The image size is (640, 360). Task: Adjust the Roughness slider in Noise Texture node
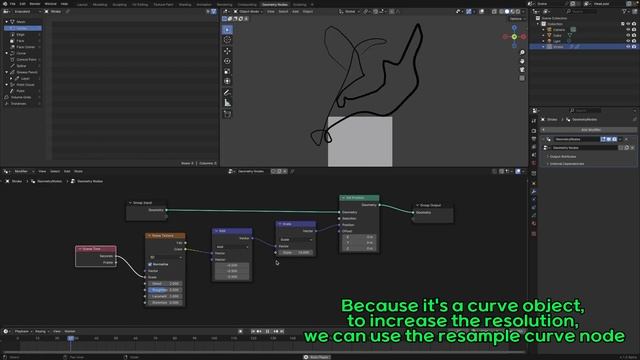click(165, 290)
